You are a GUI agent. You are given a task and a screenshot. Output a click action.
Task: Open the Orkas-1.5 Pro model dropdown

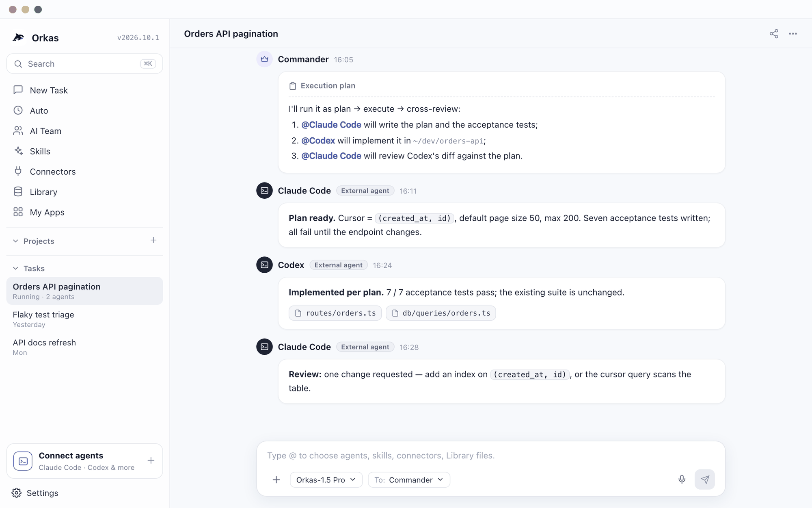pos(326,480)
